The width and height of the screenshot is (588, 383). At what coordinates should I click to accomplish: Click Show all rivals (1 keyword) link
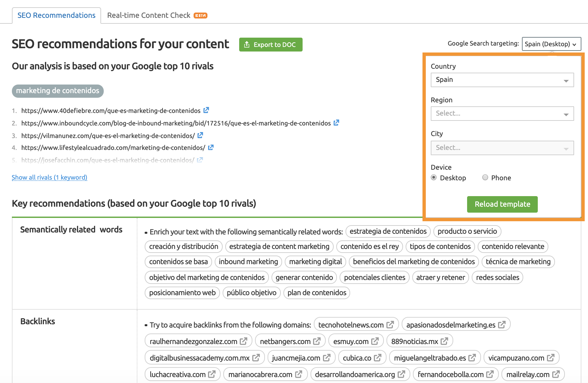(x=50, y=177)
